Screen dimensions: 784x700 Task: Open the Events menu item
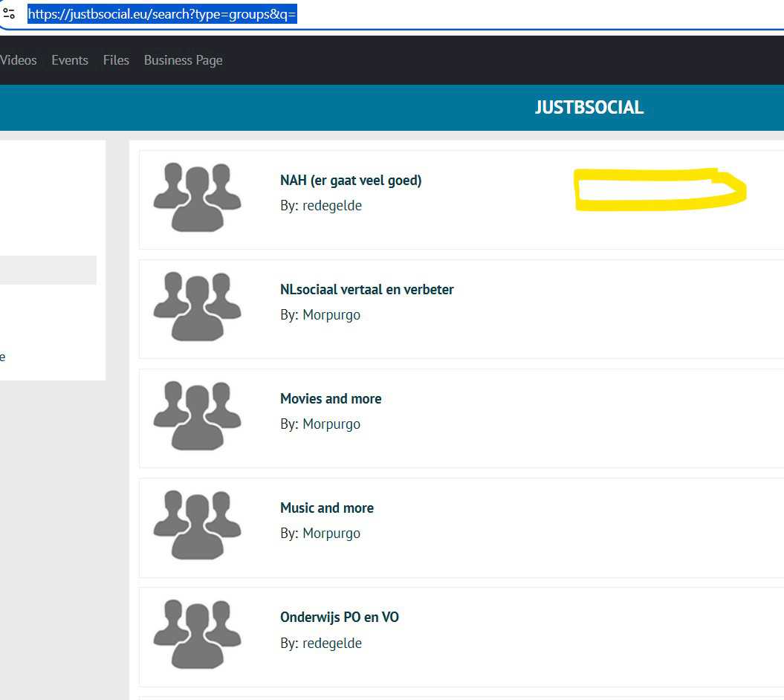(70, 60)
